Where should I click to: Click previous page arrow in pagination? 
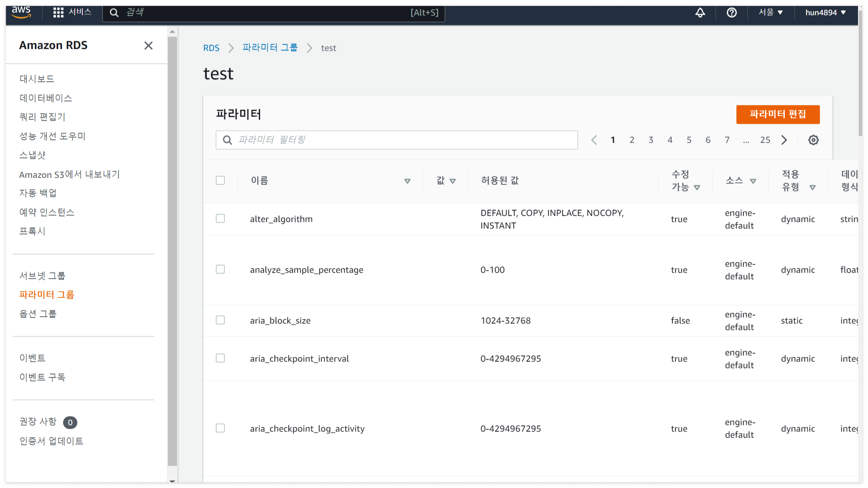(594, 140)
